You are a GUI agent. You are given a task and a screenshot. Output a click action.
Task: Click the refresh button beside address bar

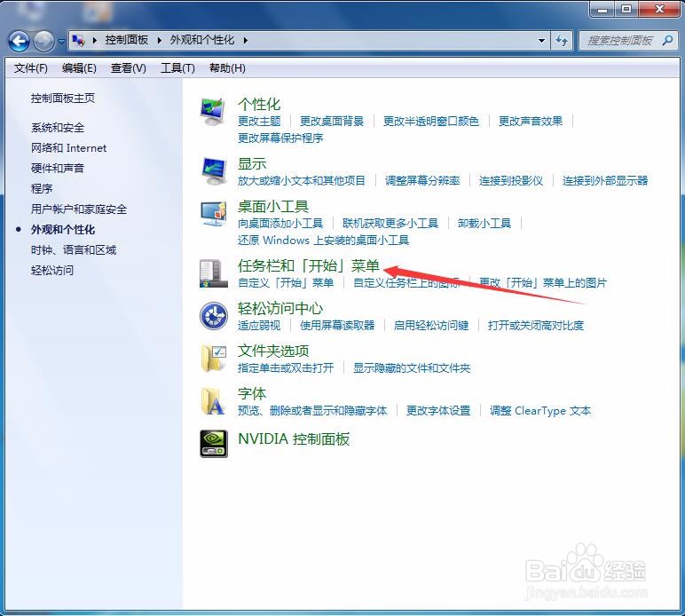pyautogui.click(x=562, y=41)
